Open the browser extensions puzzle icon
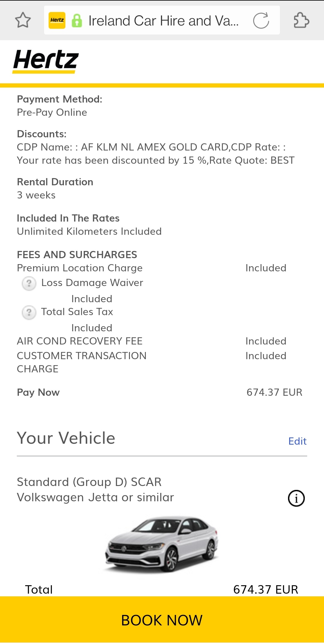 click(301, 20)
